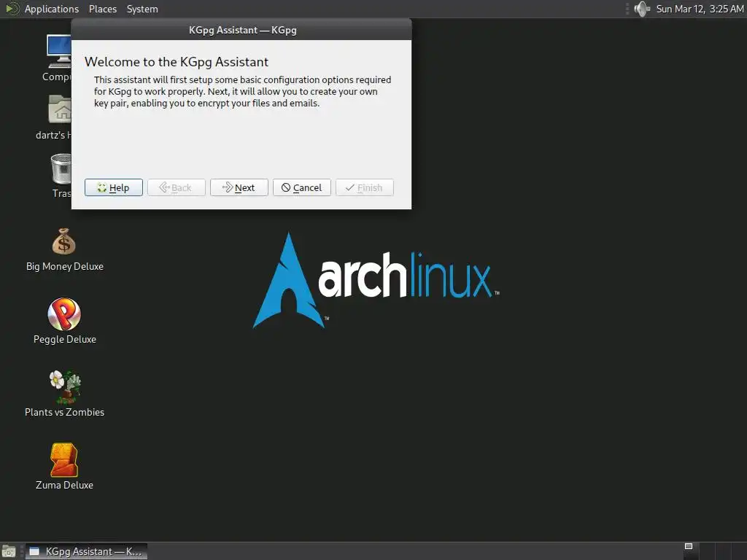Click the KGpg Assistant title bar
This screenshot has height=560, width=747.
pos(241,29)
